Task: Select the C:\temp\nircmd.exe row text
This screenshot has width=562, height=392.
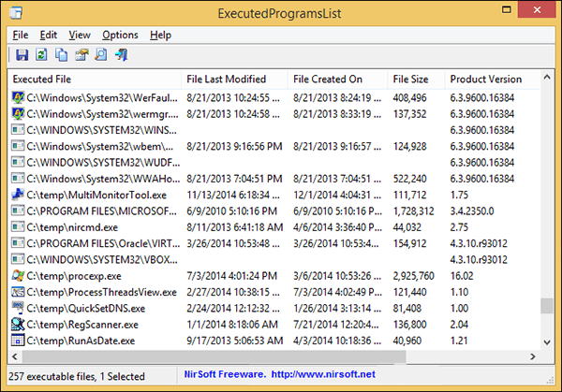Action: pos(72,227)
